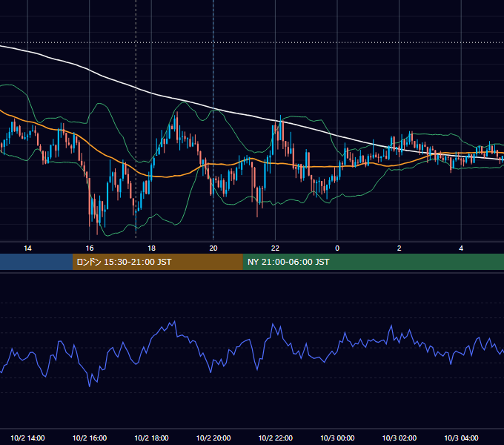Screen dimensions: 504x445
Task: Click the 10/2 22:00 time label
Action: (x=276, y=438)
